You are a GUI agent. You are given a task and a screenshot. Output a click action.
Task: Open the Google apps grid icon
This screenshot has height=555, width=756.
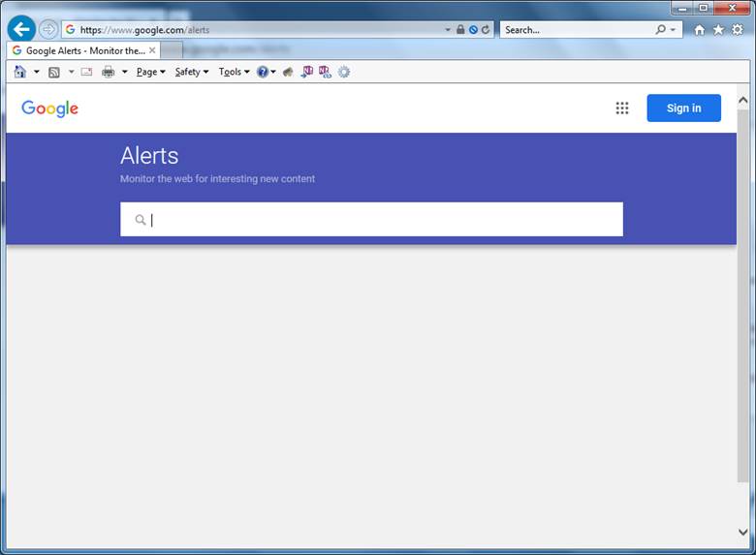coord(622,108)
